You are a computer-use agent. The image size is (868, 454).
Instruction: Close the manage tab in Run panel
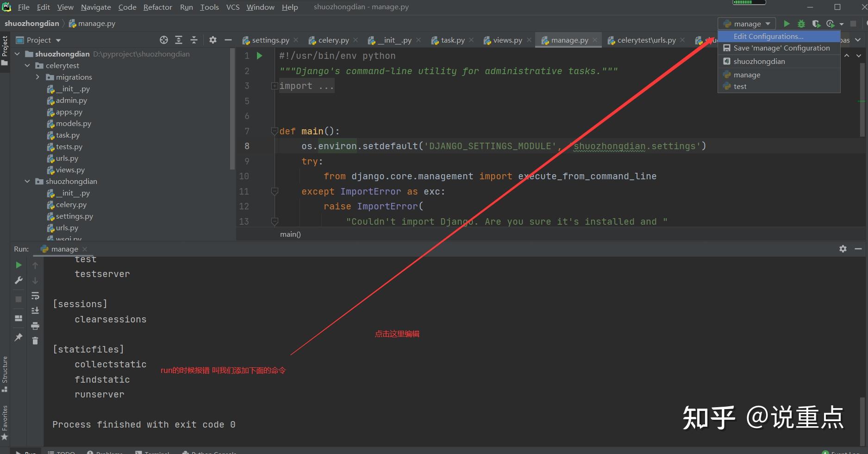(x=85, y=249)
